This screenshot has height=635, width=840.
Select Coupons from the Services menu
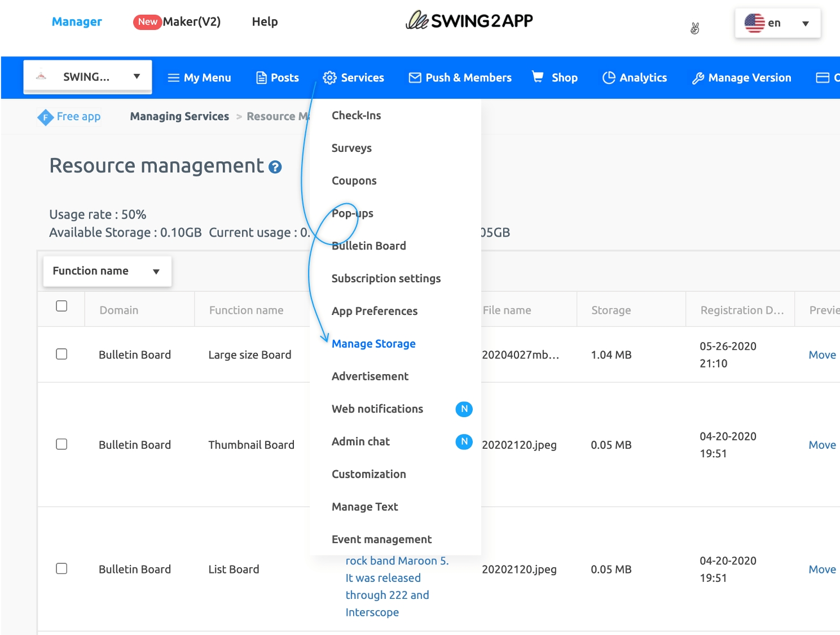[354, 181]
